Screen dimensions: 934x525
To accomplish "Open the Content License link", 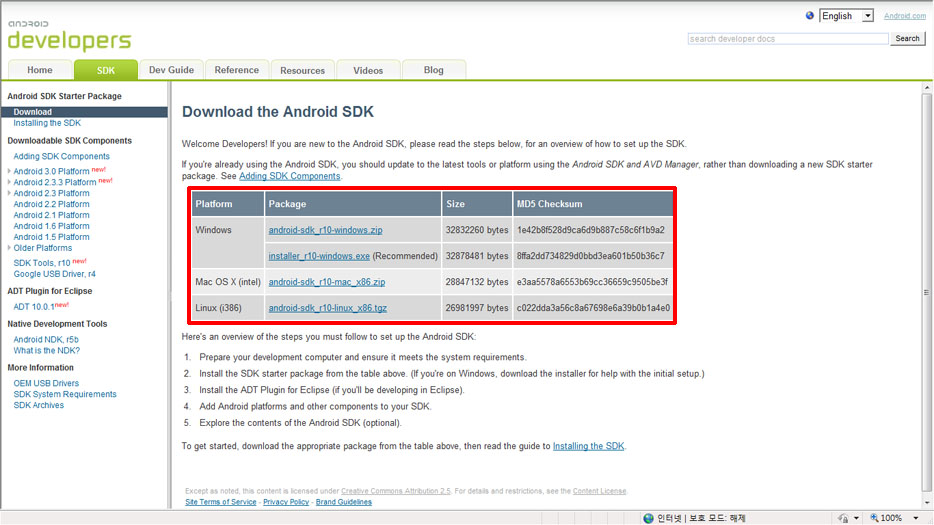I will (599, 491).
